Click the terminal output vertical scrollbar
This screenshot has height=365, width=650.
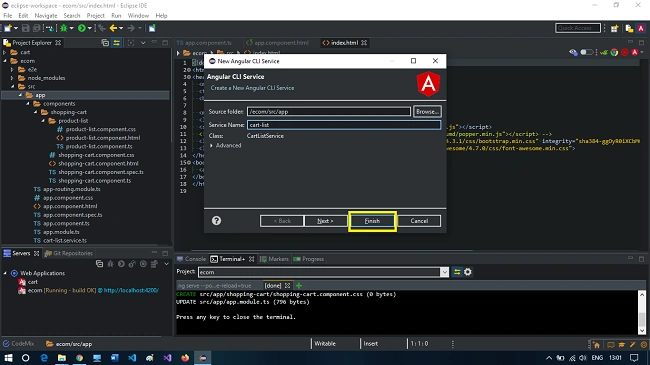pyautogui.click(x=642, y=312)
